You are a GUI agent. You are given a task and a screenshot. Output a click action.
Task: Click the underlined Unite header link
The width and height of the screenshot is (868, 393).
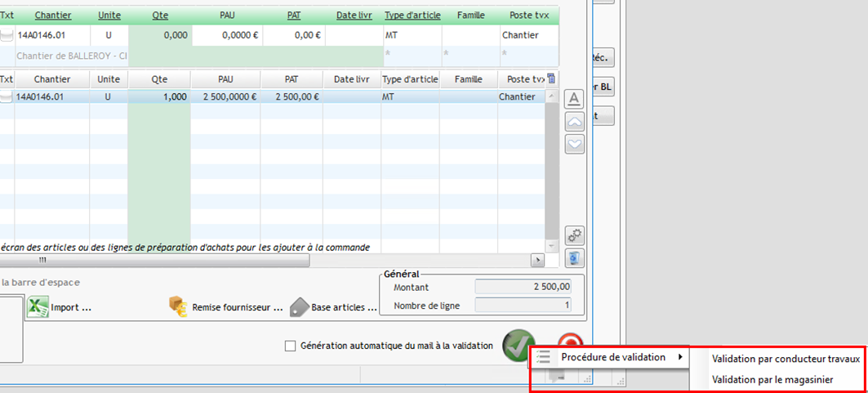pyautogui.click(x=109, y=16)
